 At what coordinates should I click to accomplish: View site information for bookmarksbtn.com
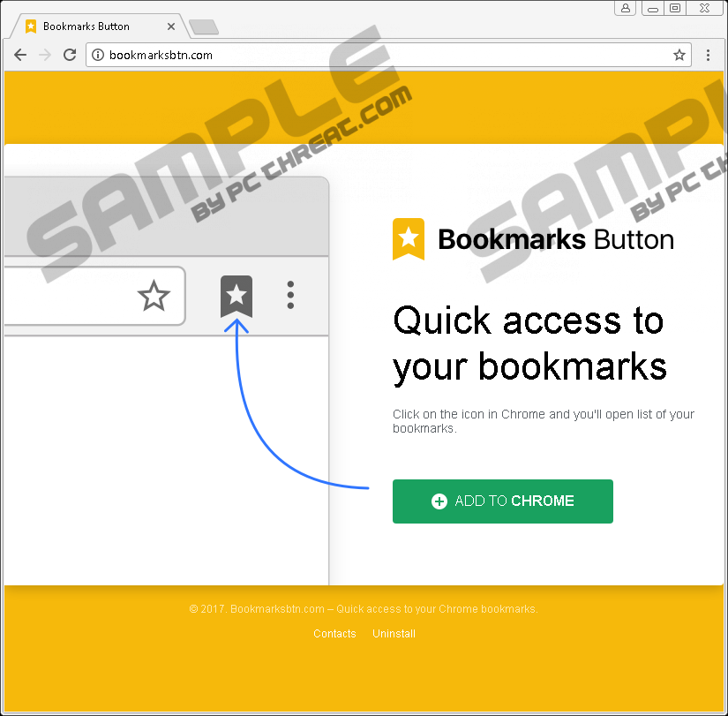pos(97,55)
